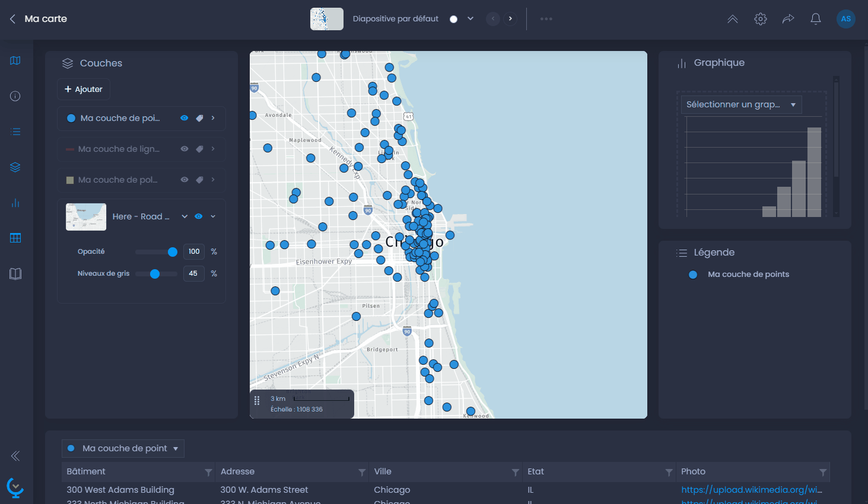Image resolution: width=868 pixels, height=504 pixels.
Task: Click the Niveaux de gris slider handle
Action: (x=155, y=274)
